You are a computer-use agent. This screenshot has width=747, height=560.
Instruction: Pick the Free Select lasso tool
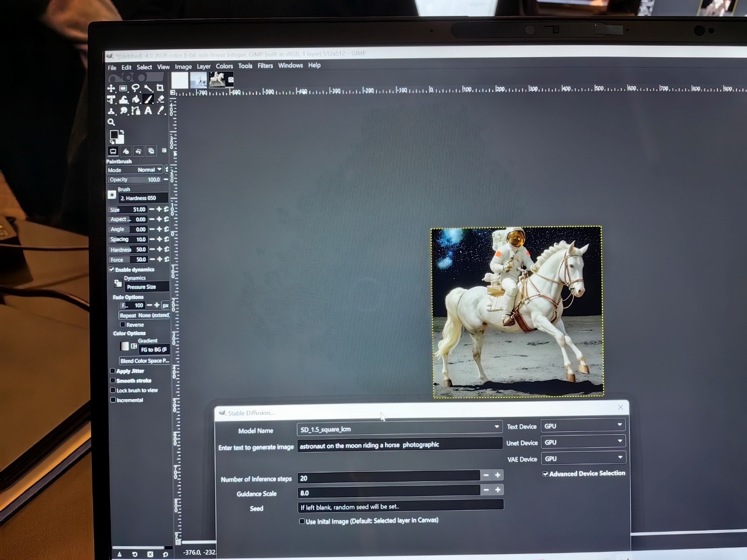[136, 88]
